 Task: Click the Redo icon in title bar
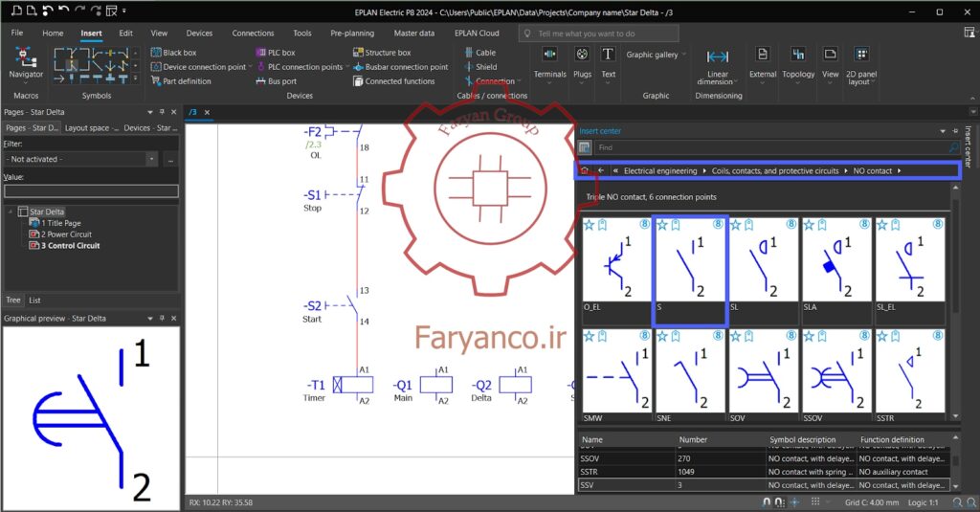[x=79, y=11]
